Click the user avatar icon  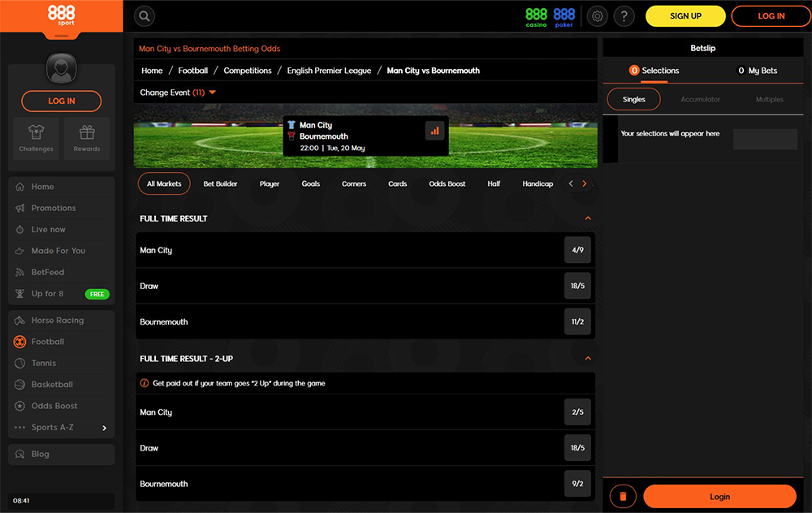pos(61,68)
